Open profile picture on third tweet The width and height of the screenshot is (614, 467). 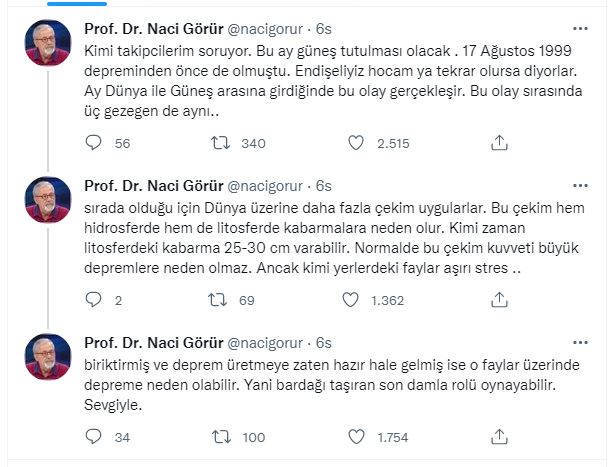click(x=48, y=355)
